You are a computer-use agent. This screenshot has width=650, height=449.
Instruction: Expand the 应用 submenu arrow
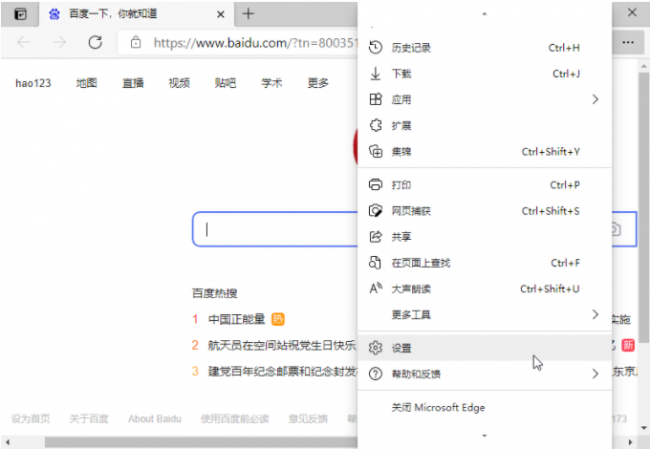click(x=595, y=100)
